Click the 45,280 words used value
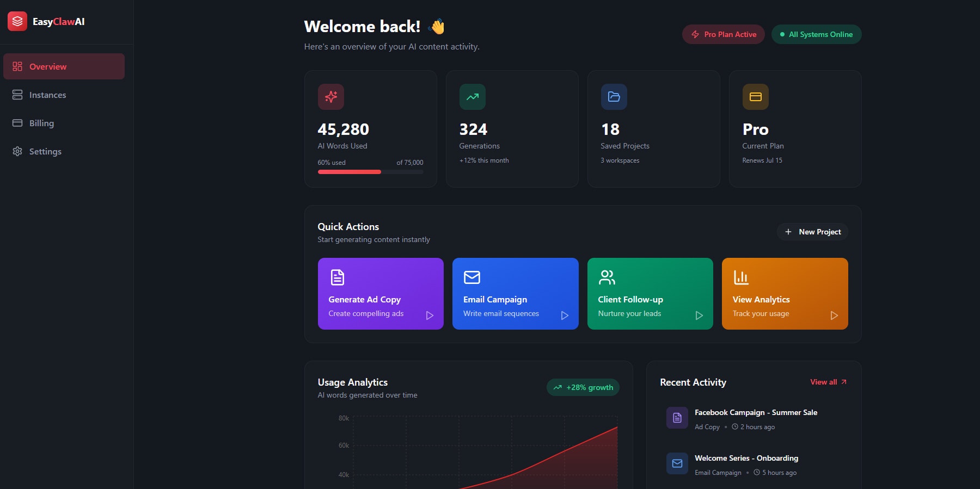The image size is (980, 489). click(344, 129)
